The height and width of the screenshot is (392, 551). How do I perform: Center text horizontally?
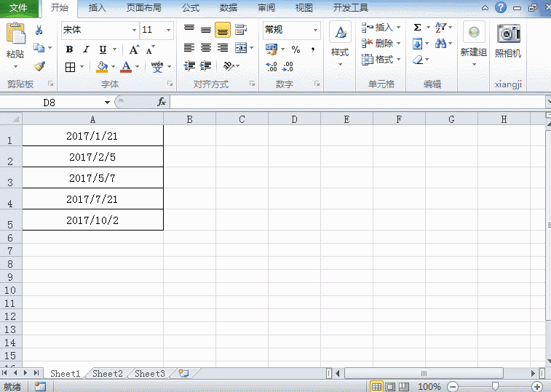pyautogui.click(x=206, y=48)
